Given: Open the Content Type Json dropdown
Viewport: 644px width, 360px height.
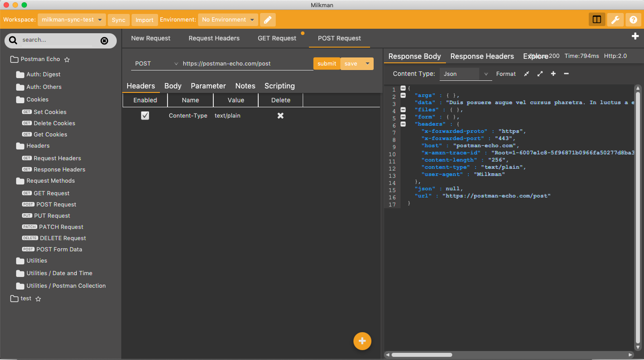Looking at the screenshot, I should pos(465,74).
